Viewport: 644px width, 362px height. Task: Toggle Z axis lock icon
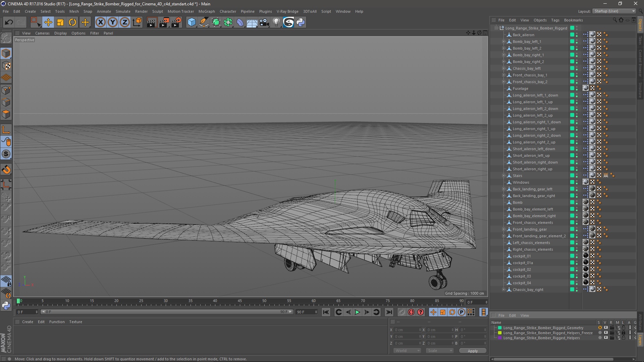click(x=125, y=22)
